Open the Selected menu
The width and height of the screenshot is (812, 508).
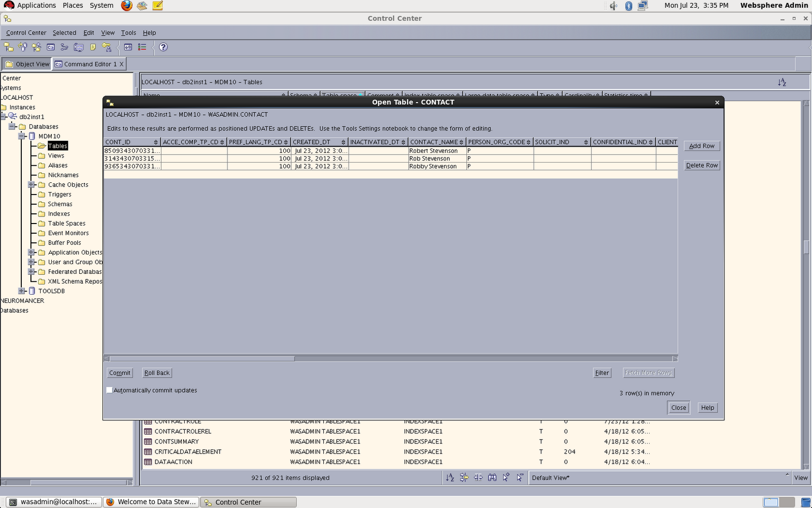[64, 33]
